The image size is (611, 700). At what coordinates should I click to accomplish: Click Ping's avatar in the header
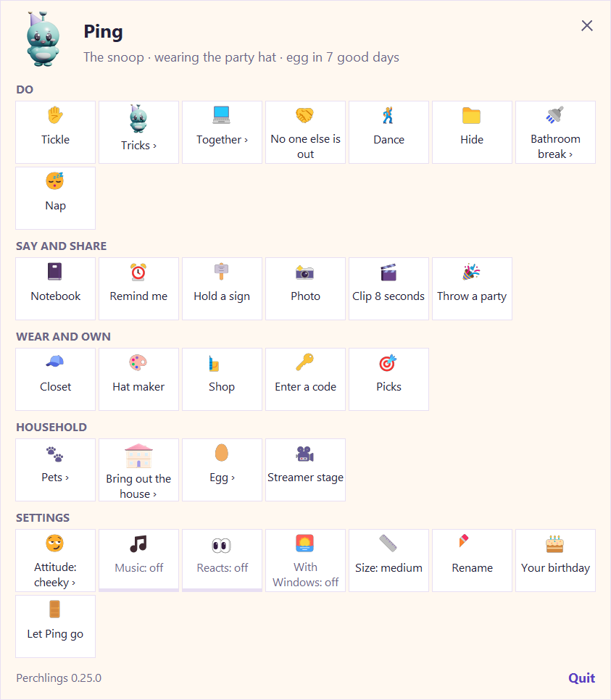tap(43, 39)
